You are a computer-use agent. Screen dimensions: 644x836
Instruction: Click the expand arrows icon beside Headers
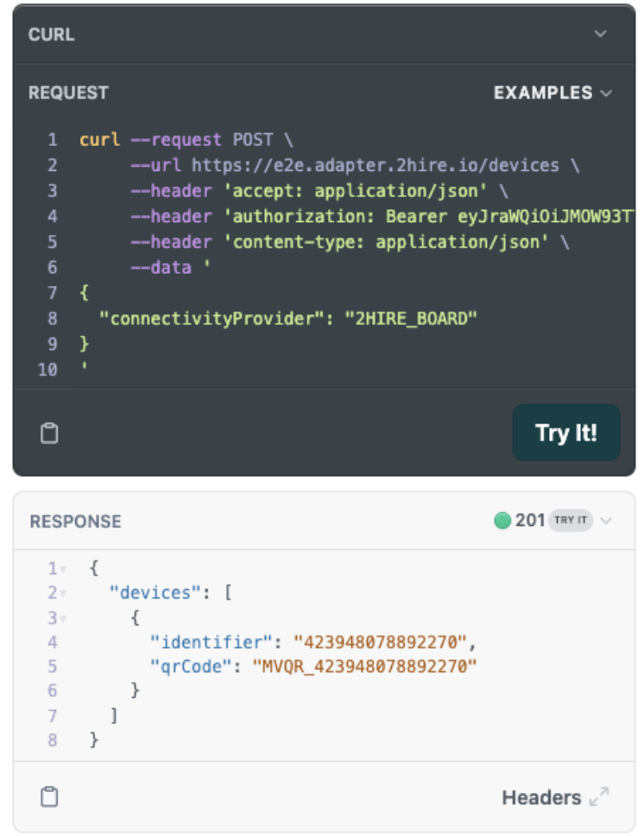(599, 797)
